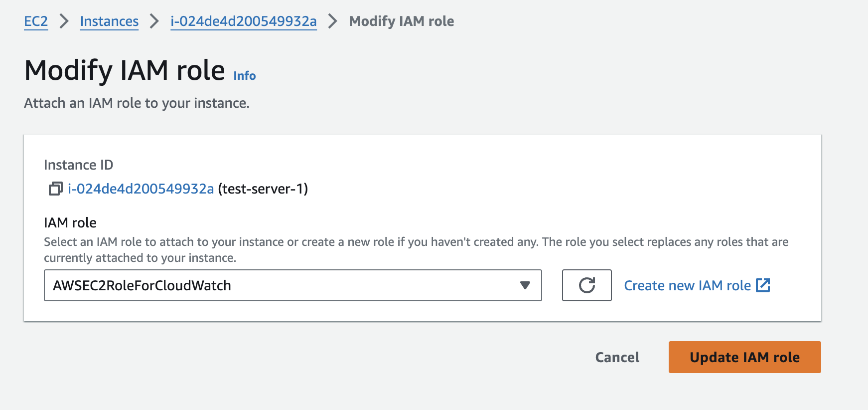Viewport: 868px width, 410px height.
Task: Select the Modify IAM role breadcrumb item
Action: pyautogui.click(x=401, y=21)
